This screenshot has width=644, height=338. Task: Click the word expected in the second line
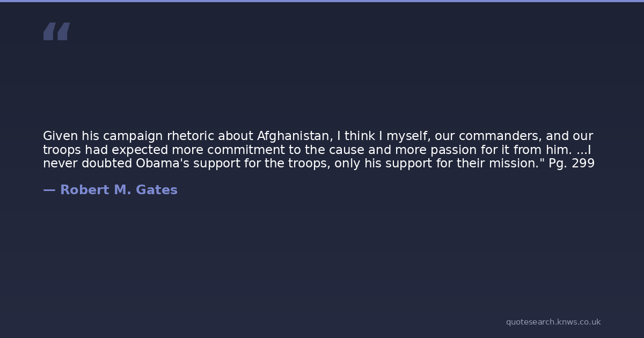pos(140,150)
